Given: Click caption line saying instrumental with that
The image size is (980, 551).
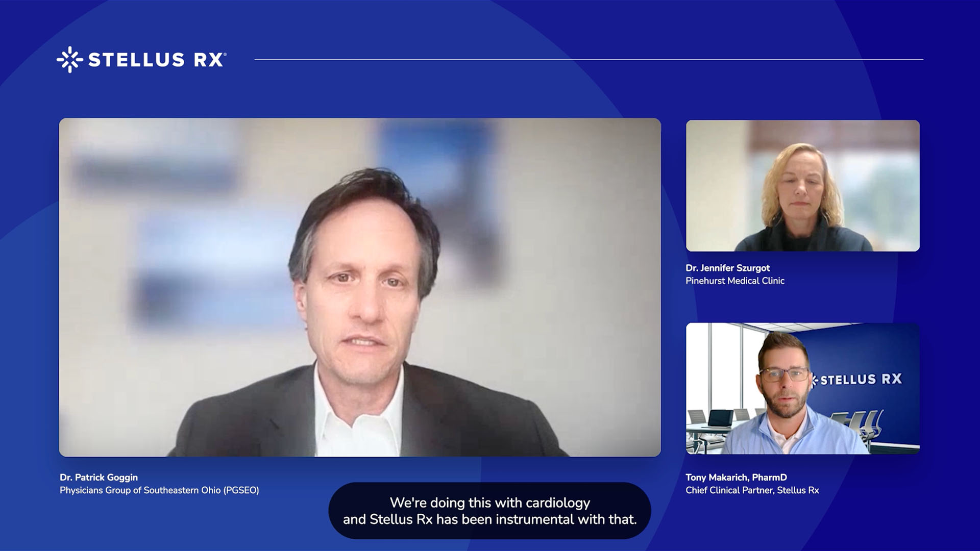Looking at the screenshot, I should pos(489,519).
